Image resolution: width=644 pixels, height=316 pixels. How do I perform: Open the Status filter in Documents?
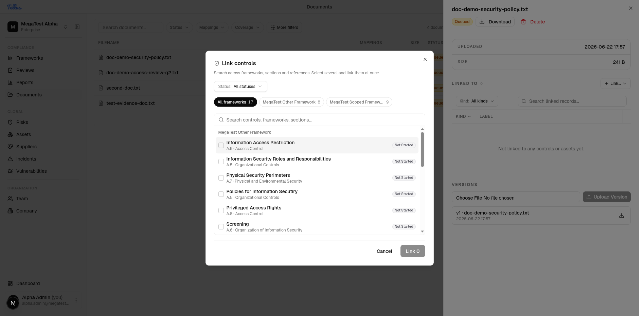click(x=179, y=27)
